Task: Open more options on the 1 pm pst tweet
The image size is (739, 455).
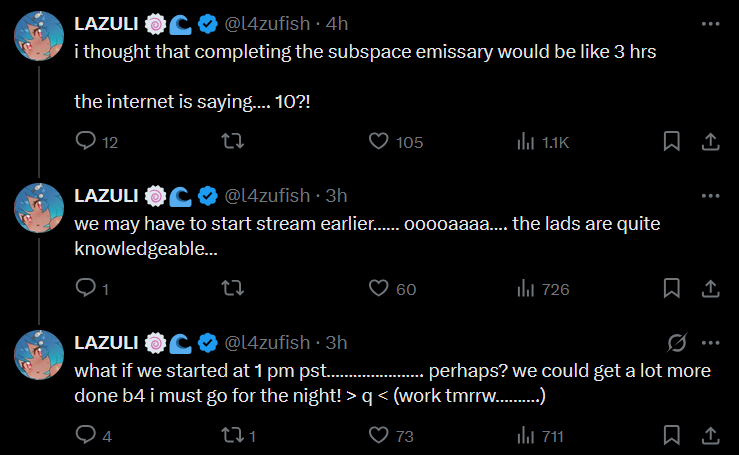Action: [x=710, y=342]
